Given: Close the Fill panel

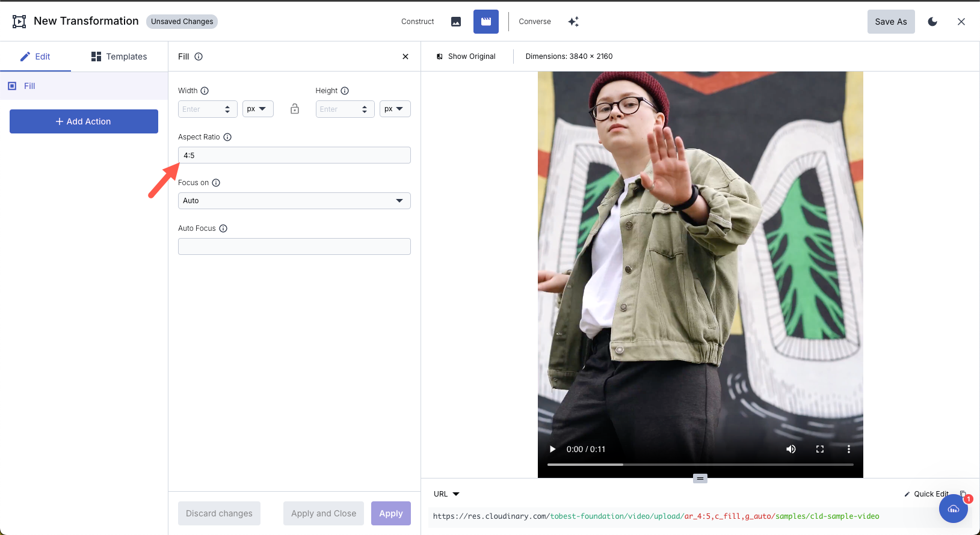Looking at the screenshot, I should coord(405,57).
